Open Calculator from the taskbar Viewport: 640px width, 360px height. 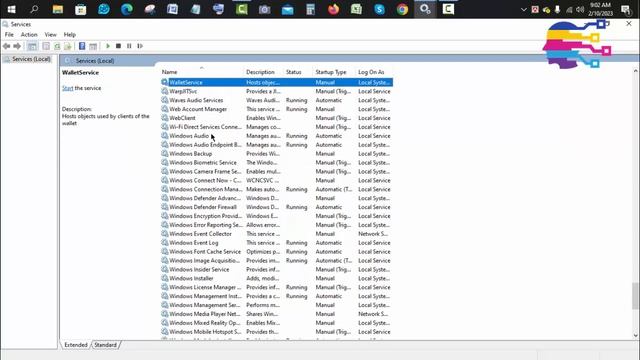(x=310, y=9)
